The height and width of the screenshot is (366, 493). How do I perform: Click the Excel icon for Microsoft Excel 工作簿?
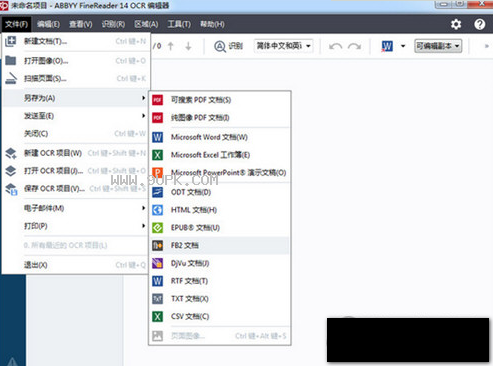pyautogui.click(x=157, y=155)
